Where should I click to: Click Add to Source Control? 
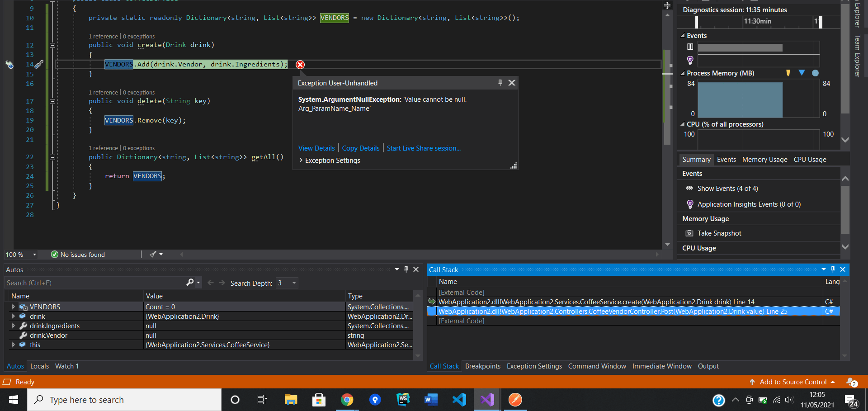(x=793, y=382)
